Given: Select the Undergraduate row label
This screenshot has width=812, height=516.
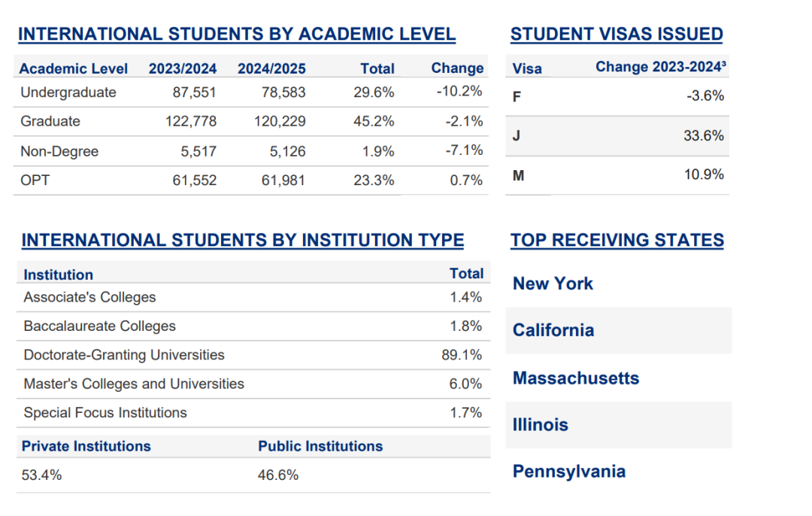Looking at the screenshot, I should coord(68,93).
